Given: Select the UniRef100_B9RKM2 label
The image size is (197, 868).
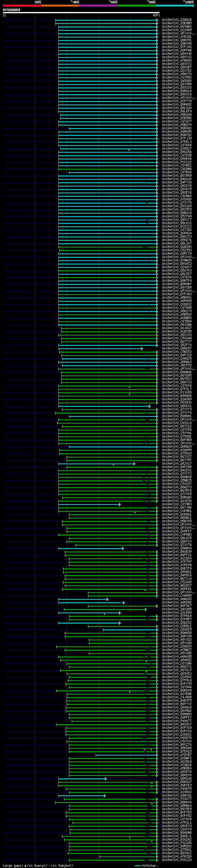Looking at the screenshot, I should point(177,104).
